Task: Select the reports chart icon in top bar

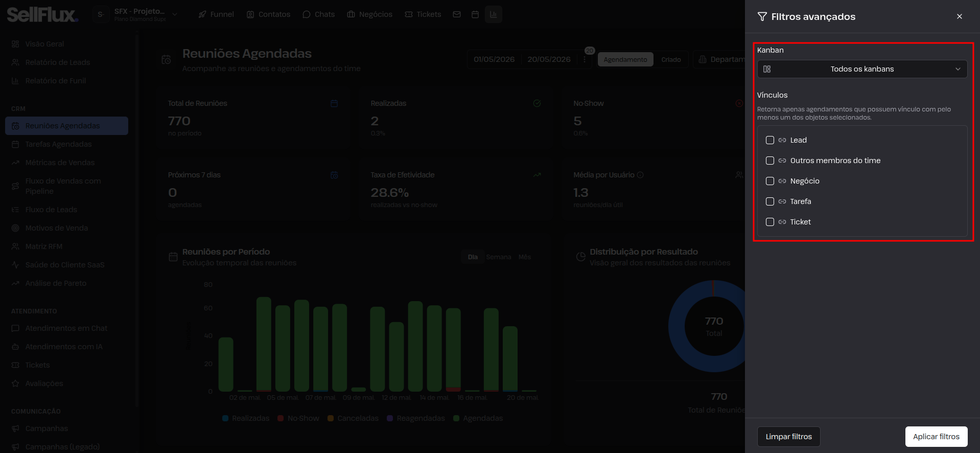Action: tap(493, 14)
